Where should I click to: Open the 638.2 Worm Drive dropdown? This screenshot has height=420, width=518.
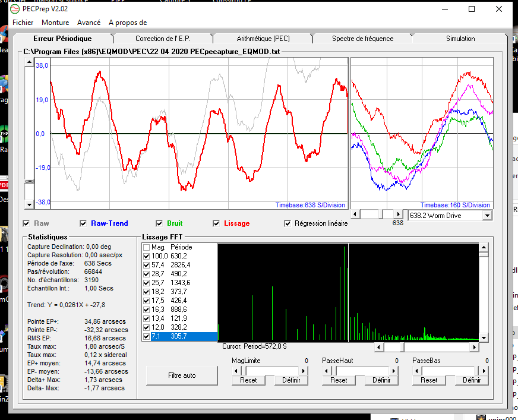click(487, 215)
